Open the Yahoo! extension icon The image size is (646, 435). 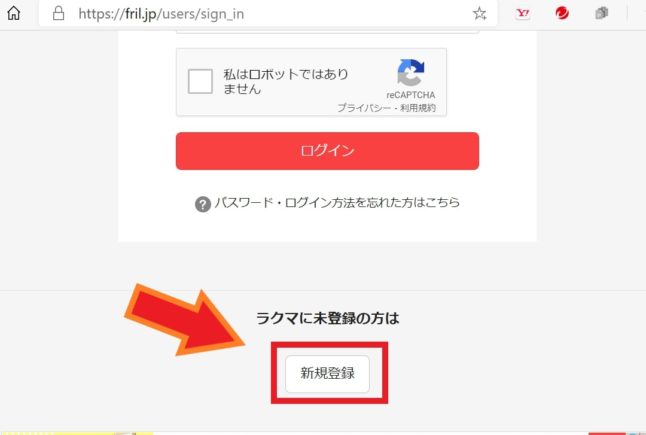click(523, 13)
